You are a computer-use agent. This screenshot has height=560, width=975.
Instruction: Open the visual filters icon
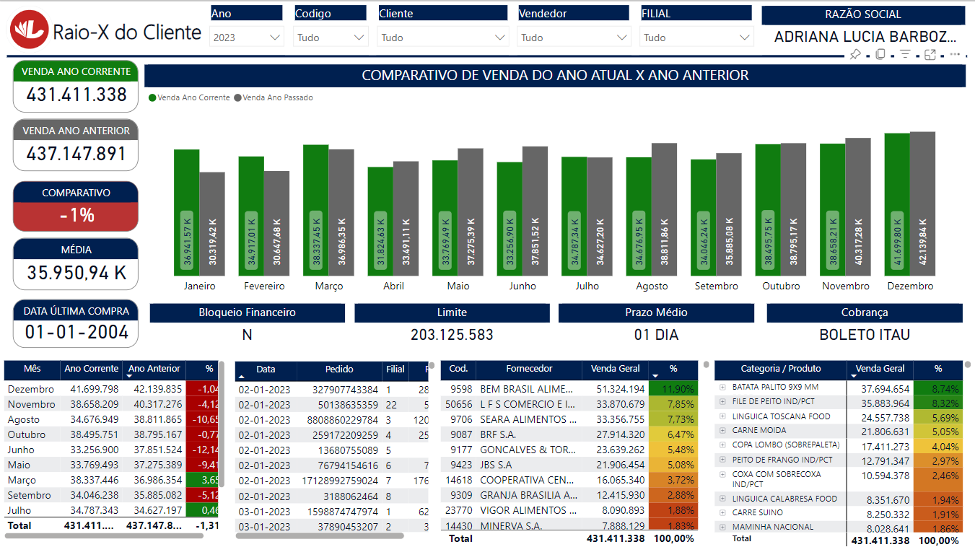coord(905,54)
